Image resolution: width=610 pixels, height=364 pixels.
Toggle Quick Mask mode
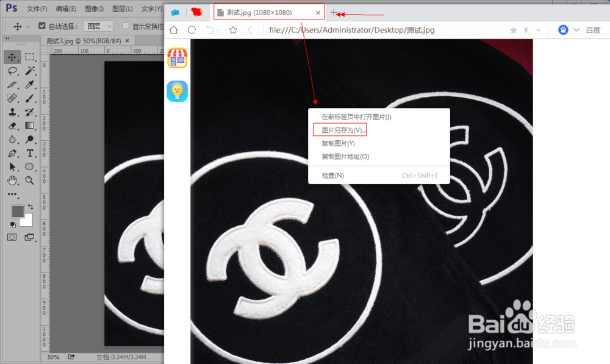[x=12, y=237]
